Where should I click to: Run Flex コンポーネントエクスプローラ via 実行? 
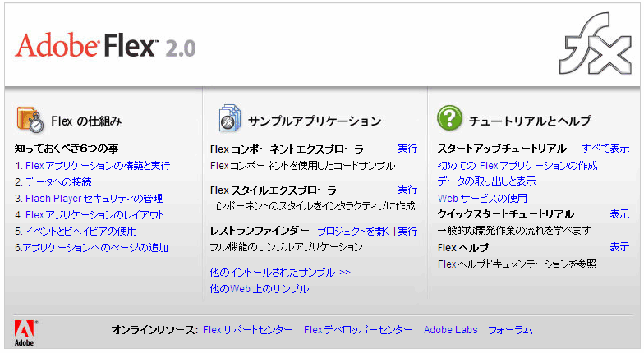click(407, 148)
